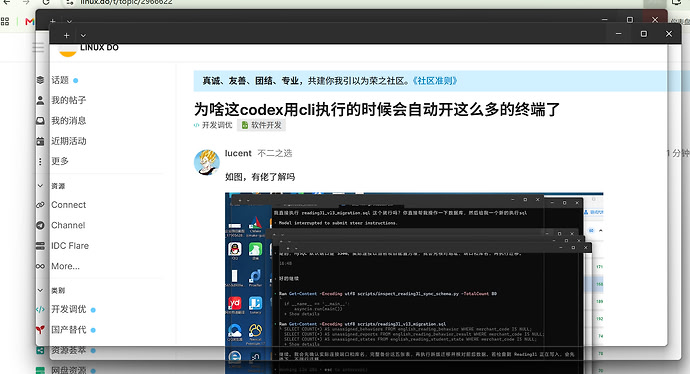690x374 pixels.
Task: Click the 开发调优 code icon
Action: coord(40,309)
